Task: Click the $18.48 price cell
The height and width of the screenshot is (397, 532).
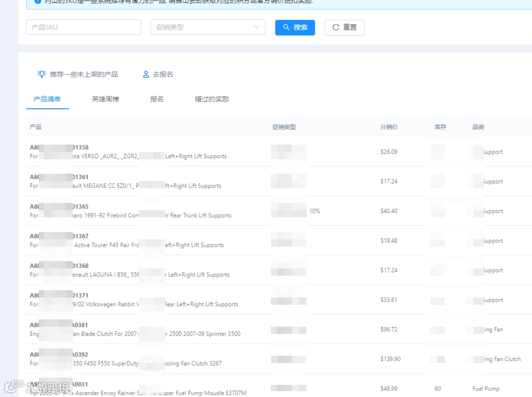Action: (389, 240)
